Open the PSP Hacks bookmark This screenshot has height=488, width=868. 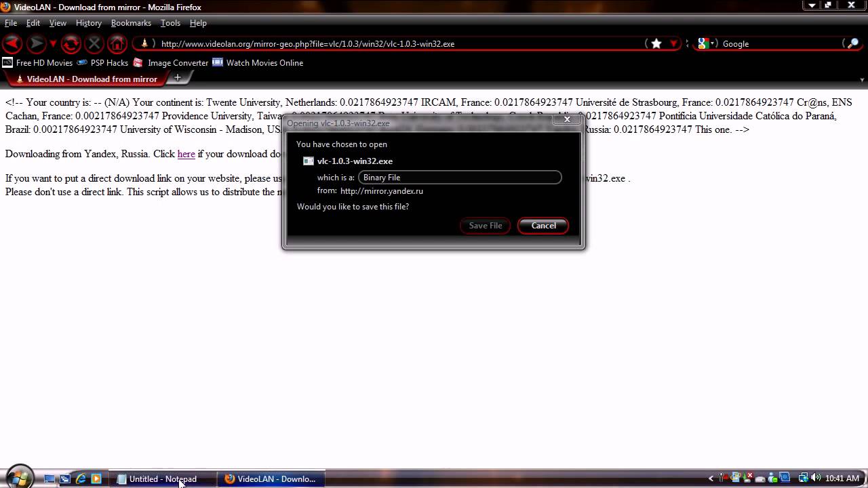pyautogui.click(x=102, y=62)
